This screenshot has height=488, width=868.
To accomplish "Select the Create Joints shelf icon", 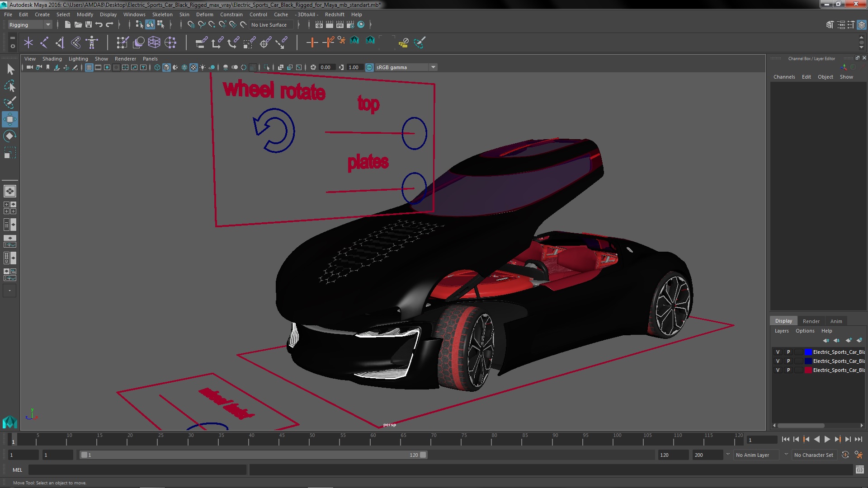I will click(x=44, y=42).
